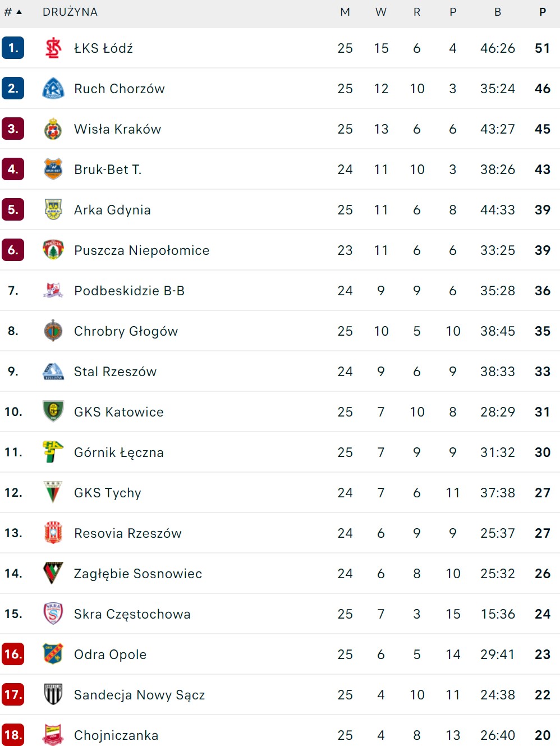Click the Ruch Chorzów club crest
560x746 pixels.
(x=53, y=89)
